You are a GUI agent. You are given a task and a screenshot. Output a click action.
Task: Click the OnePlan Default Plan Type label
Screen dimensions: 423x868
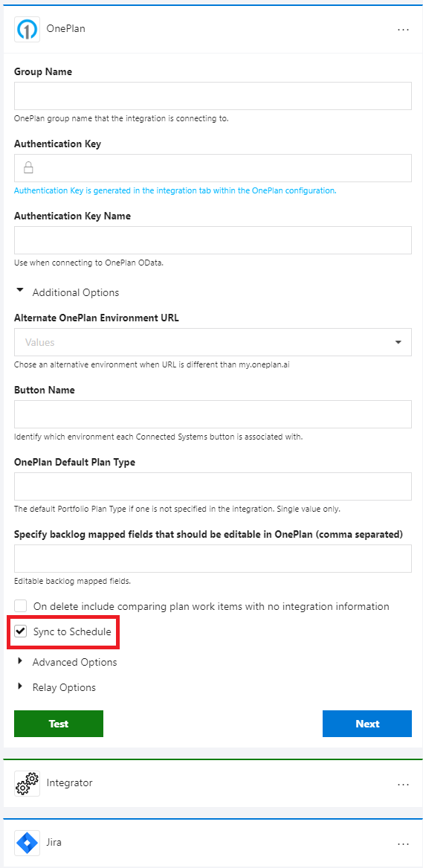(x=74, y=462)
